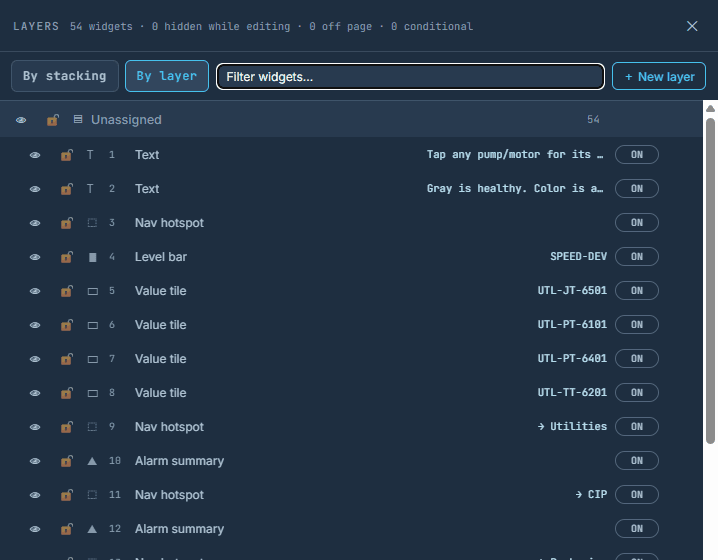Hide widget 1 Text via eye icon
The width and height of the screenshot is (718, 560).
click(35, 155)
